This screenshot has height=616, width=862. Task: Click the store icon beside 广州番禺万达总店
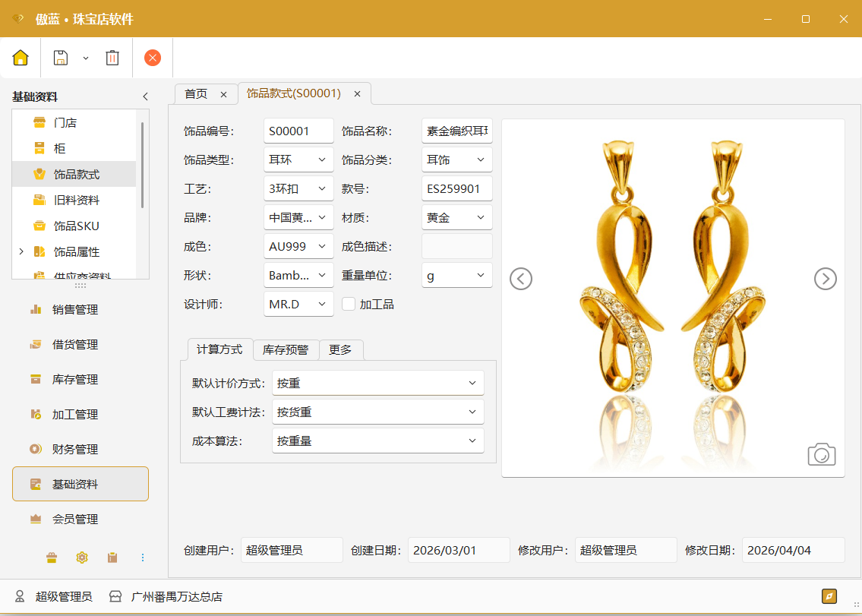pyautogui.click(x=115, y=597)
